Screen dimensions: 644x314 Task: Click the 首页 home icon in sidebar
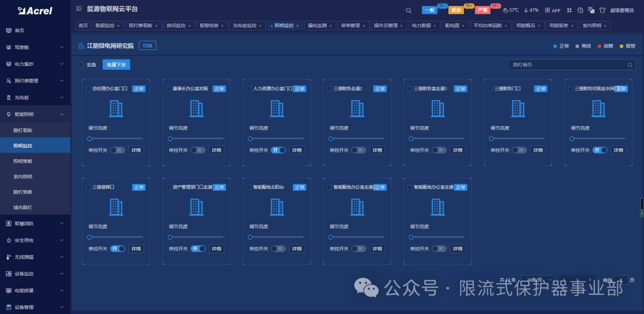pos(8,30)
